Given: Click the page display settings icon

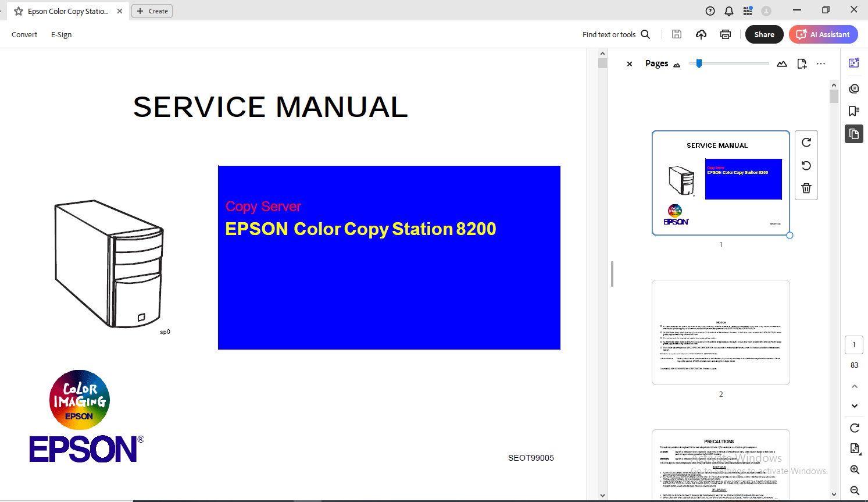Looking at the screenshot, I should point(855,448).
